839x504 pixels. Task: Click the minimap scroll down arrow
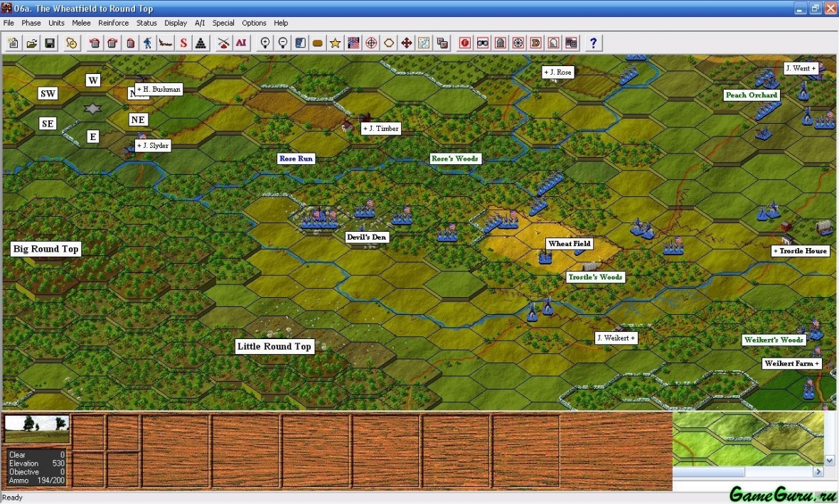click(829, 460)
